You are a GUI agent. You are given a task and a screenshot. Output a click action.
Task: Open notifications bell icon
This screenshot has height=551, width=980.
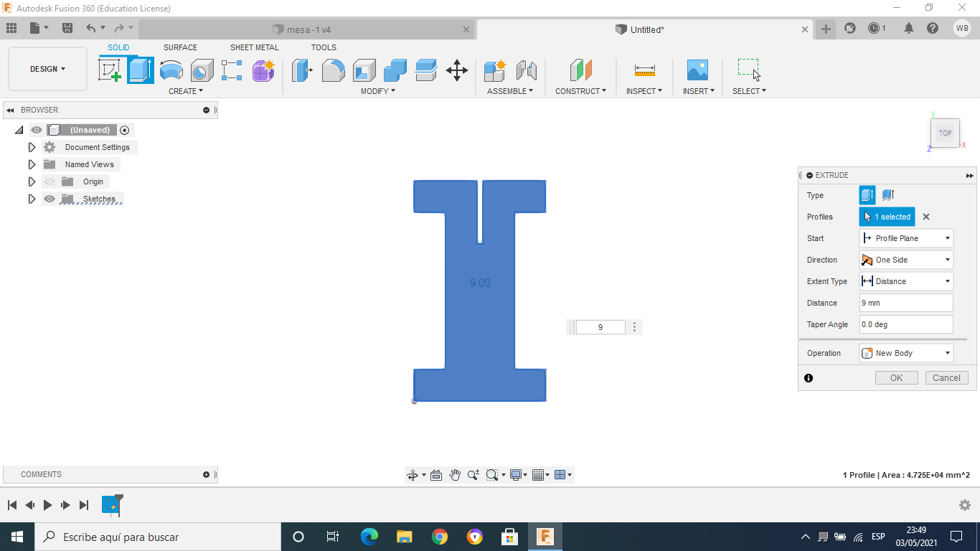pos(909,29)
